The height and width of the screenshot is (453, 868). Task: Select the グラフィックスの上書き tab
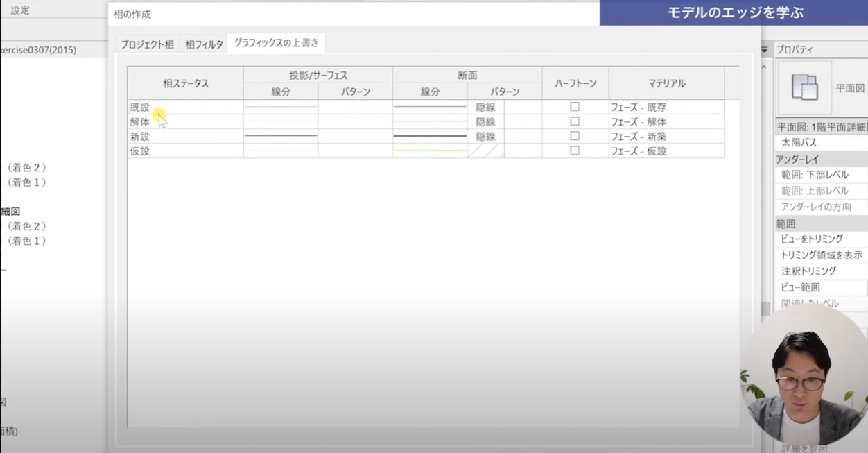(x=276, y=43)
